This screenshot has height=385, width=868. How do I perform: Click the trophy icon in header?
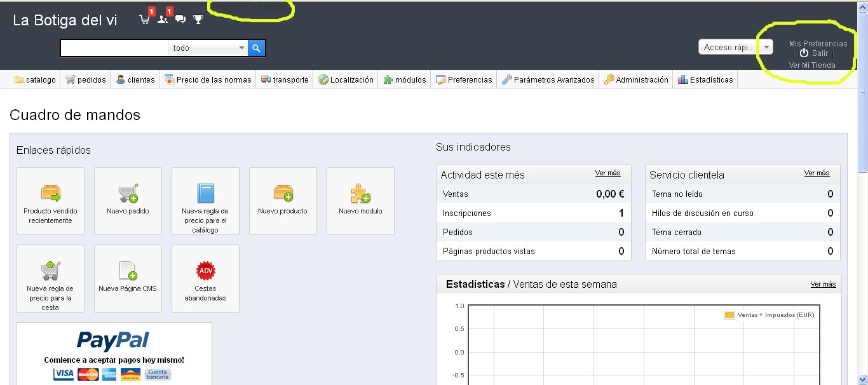[198, 20]
